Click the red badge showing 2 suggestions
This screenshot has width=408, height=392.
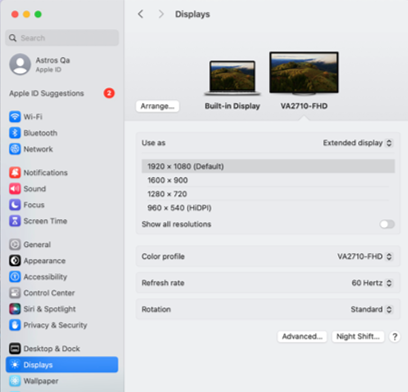click(109, 93)
